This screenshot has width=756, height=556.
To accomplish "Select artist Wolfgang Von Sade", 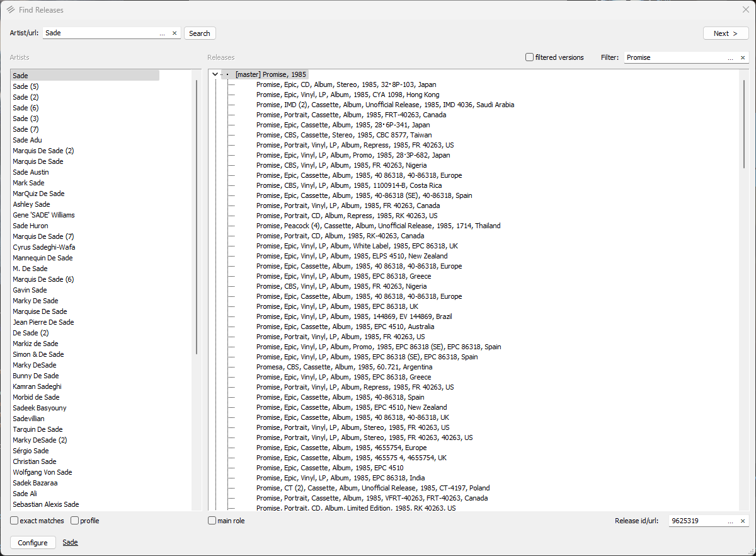I will coord(42,472).
